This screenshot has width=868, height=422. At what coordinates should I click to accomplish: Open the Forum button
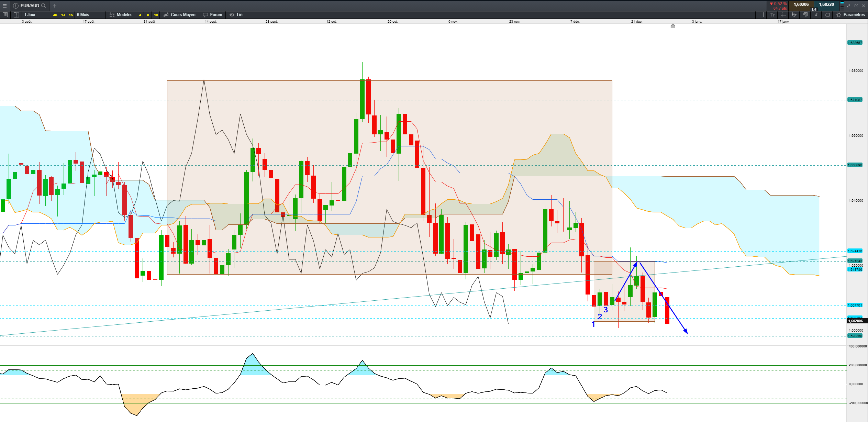click(x=213, y=15)
